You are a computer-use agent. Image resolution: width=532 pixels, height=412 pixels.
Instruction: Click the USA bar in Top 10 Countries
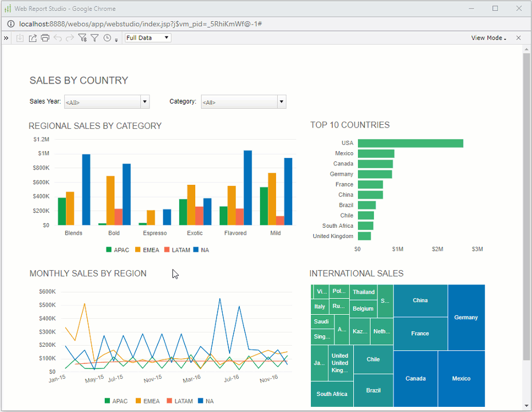coord(410,143)
